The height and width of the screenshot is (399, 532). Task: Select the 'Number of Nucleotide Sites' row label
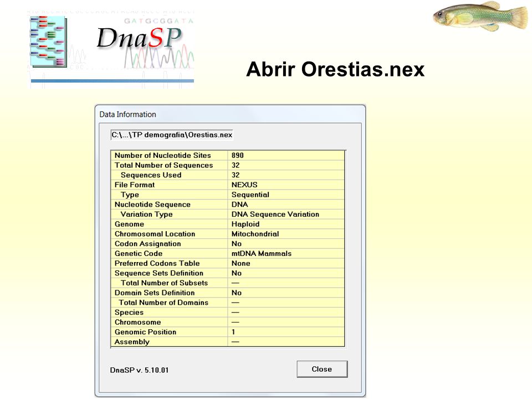point(162,155)
